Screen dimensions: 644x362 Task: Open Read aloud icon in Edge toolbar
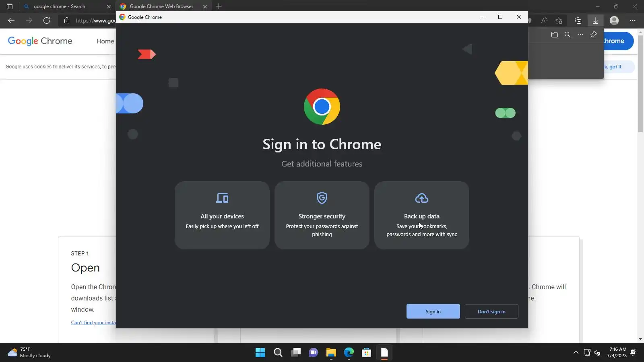[544, 21]
